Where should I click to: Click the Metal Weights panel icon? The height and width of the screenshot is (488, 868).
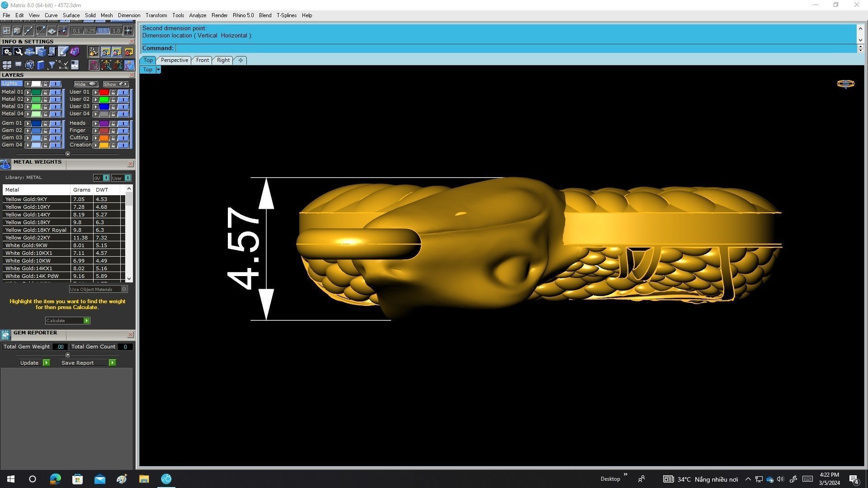5,164
